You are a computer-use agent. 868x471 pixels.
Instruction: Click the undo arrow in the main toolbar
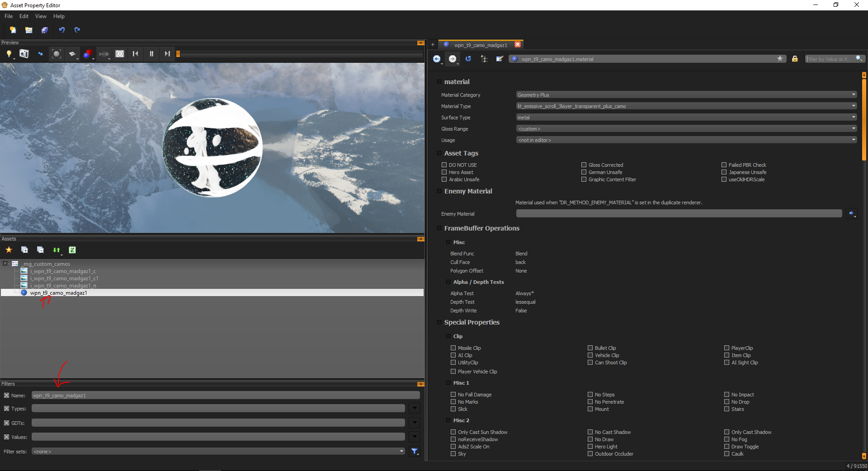pos(62,30)
